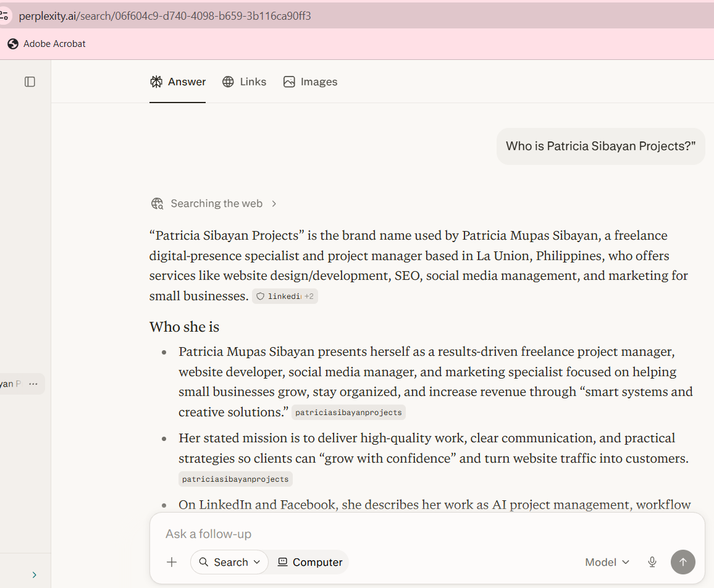Switch to the Answer tab
The image size is (714, 588).
(x=178, y=82)
